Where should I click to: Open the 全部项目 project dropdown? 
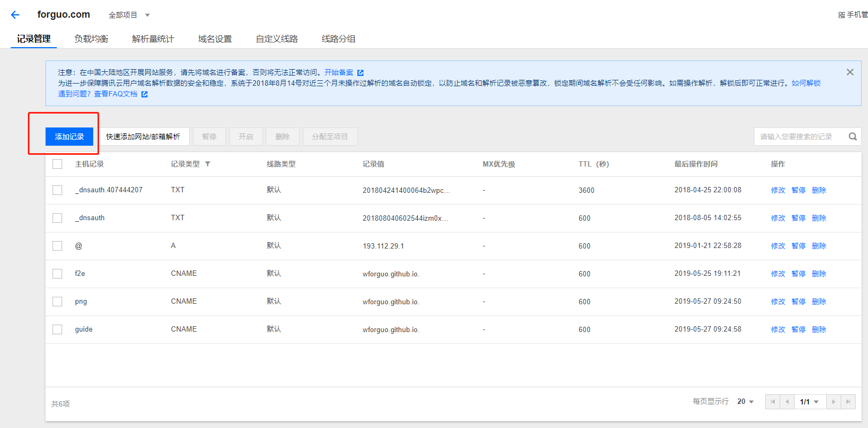coord(129,15)
